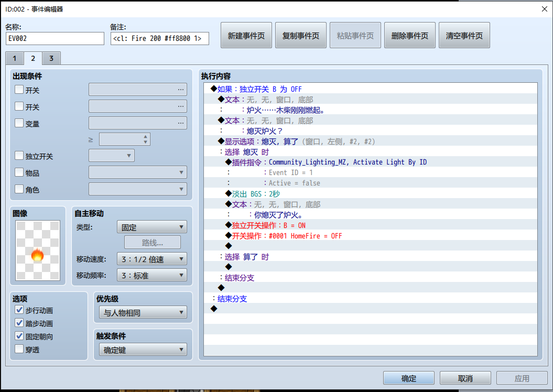The image size is (553, 392).
Task: Select the 独立开关操作：B = ON command
Action: click(x=370, y=225)
